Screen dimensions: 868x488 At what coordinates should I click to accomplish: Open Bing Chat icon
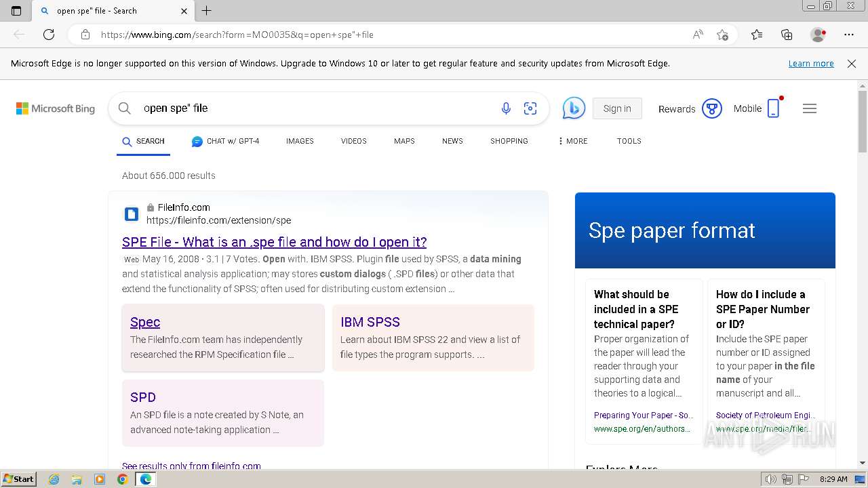tap(574, 108)
